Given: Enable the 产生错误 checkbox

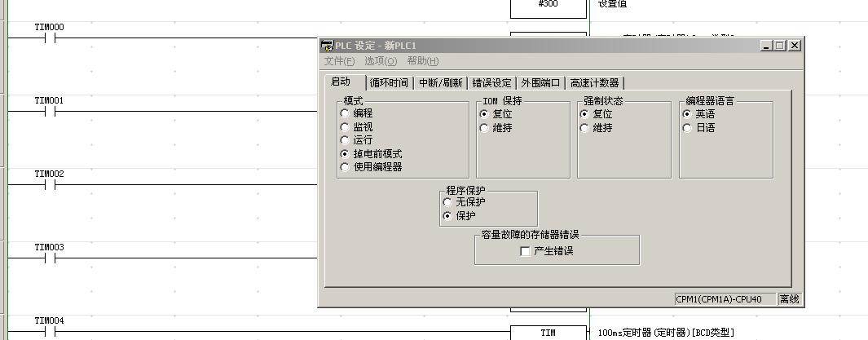Looking at the screenshot, I should click(x=525, y=251).
